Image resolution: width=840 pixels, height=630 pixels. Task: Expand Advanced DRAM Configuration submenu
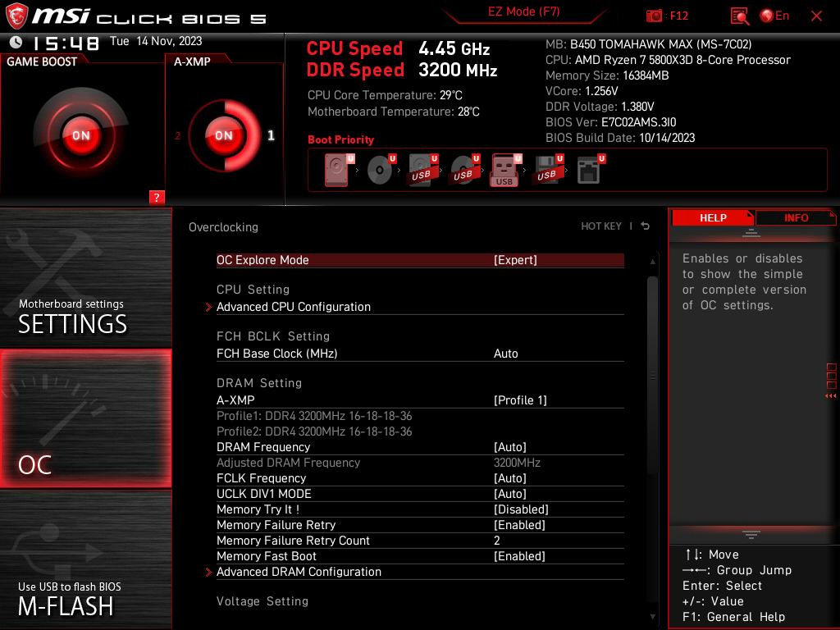299,572
